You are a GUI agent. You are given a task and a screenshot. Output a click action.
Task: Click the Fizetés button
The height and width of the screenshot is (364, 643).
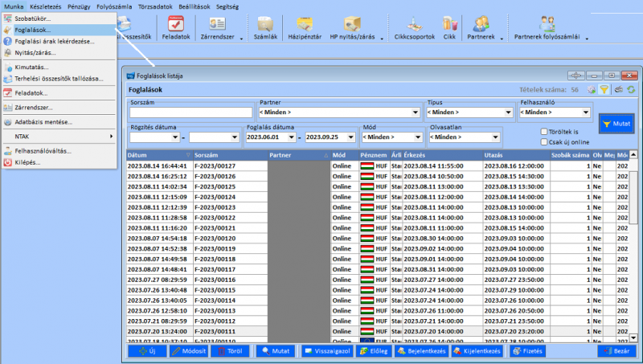528,351
